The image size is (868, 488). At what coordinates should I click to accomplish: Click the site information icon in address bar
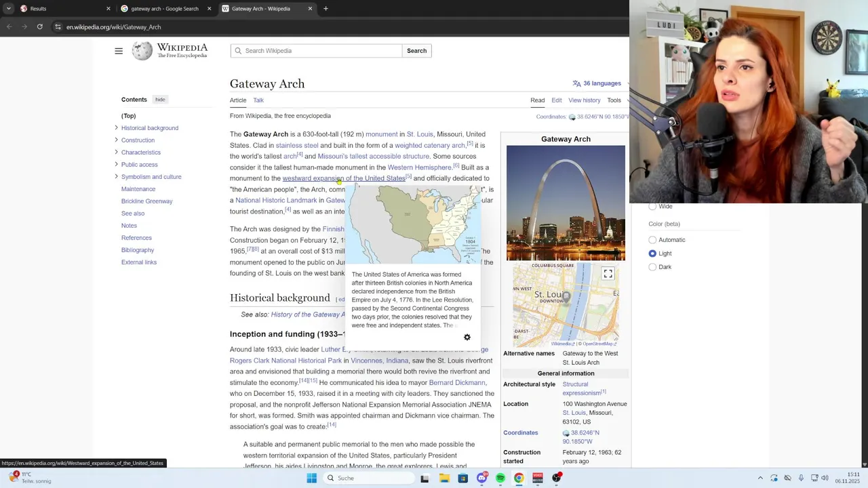pos(58,27)
